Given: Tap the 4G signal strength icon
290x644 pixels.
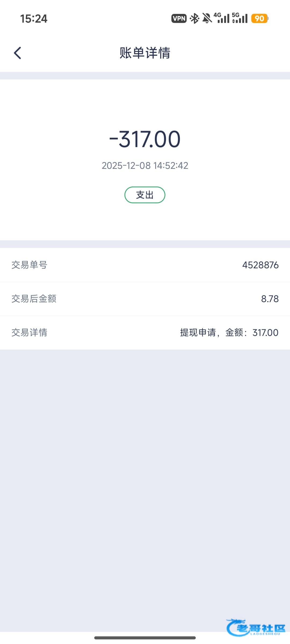Looking at the screenshot, I should (222, 18).
